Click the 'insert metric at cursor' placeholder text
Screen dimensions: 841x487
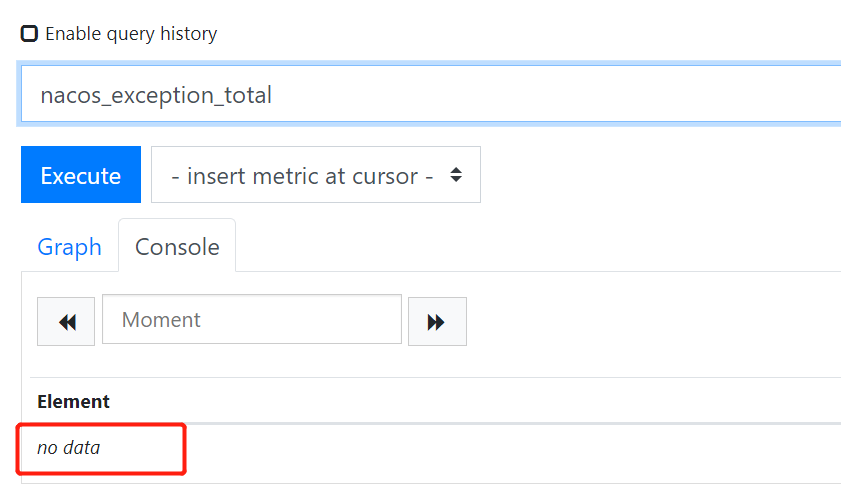click(302, 176)
